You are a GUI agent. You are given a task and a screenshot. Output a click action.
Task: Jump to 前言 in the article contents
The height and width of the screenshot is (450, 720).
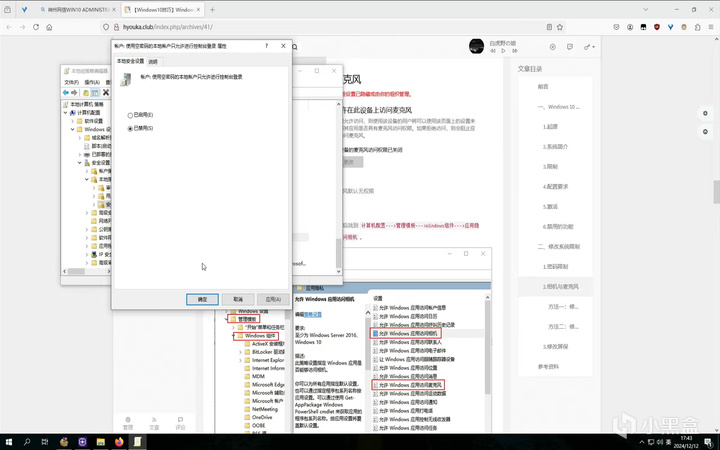[543, 87]
